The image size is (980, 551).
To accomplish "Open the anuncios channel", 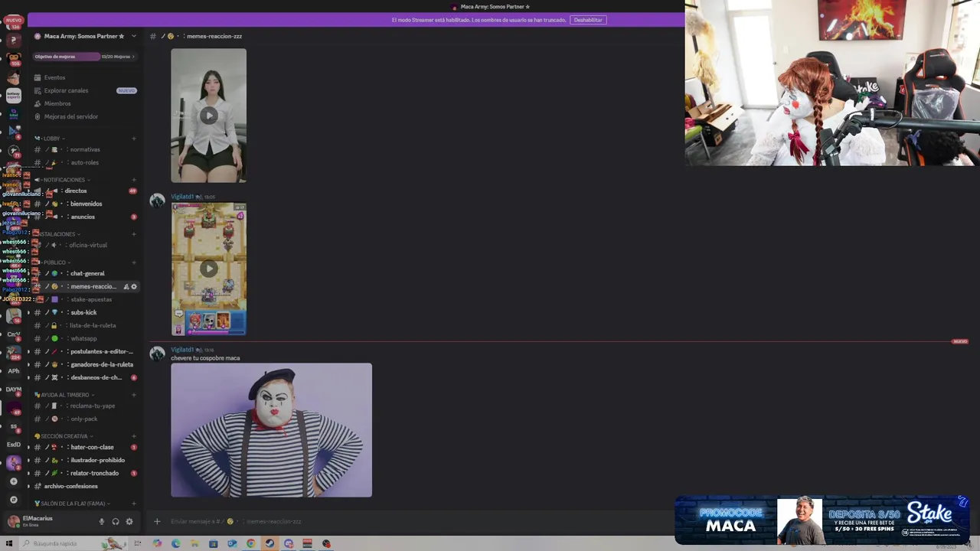I will tap(84, 217).
